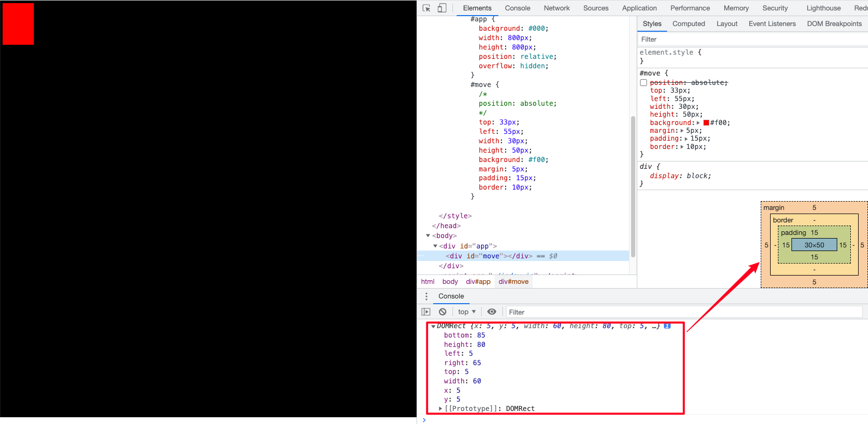Select the Styles sidebar tab
The width and height of the screenshot is (868, 424).
[652, 24]
